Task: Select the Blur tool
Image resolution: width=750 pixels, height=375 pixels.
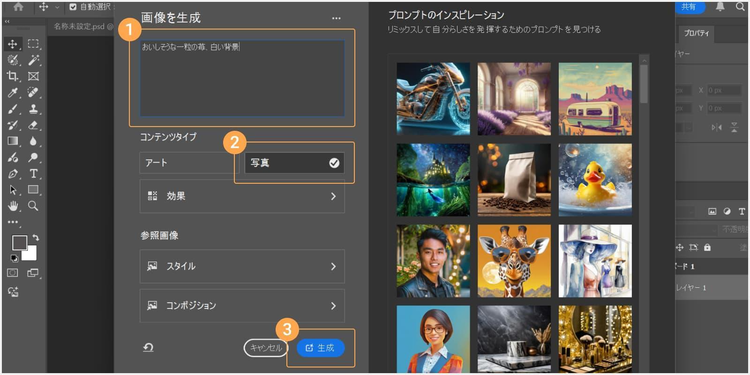Action: click(x=33, y=141)
